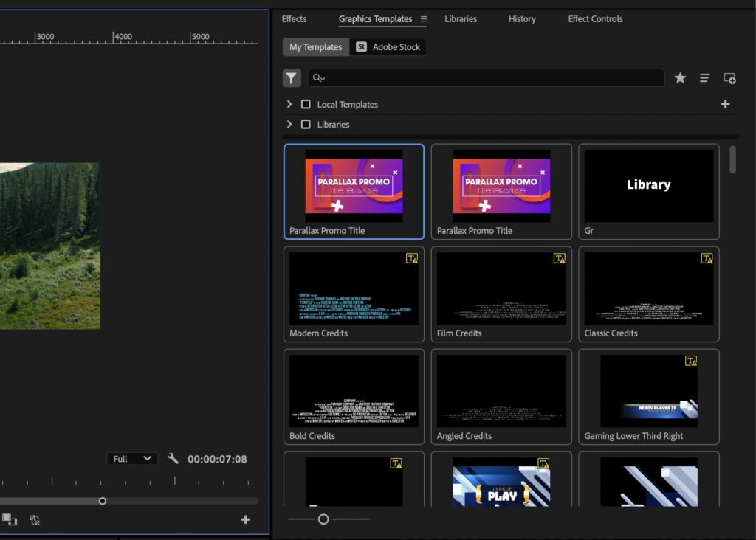Viewport: 756px width, 540px height.
Task: Click the filter funnel icon
Action: 292,78
